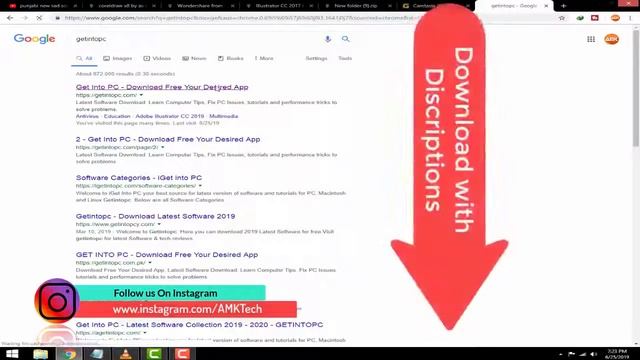
Task: Click the Antivirus sitelink
Action: coord(87,116)
